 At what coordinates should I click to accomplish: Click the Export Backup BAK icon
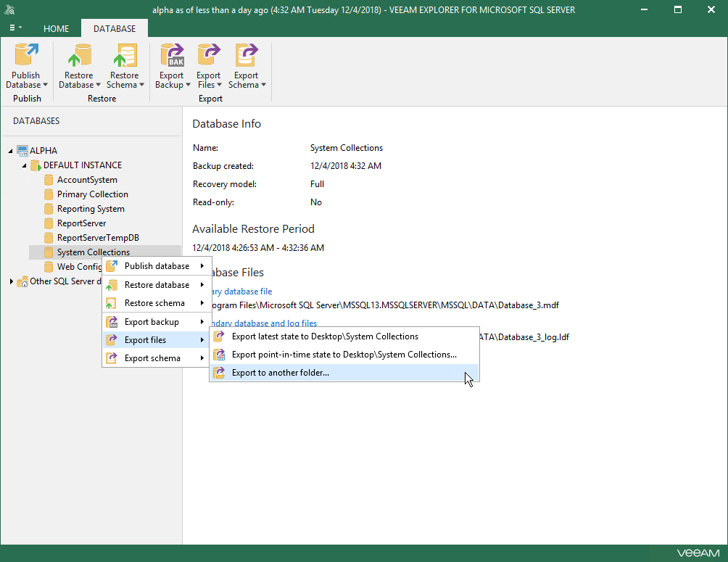point(173,55)
